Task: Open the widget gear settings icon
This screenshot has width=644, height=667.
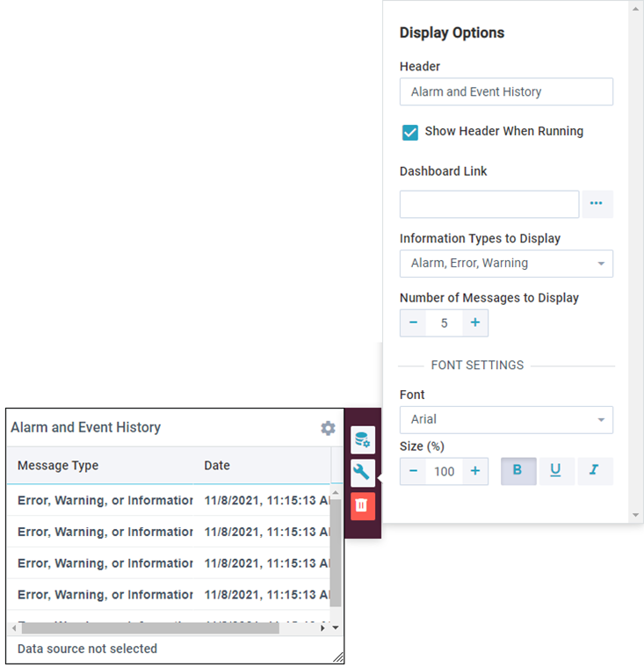Action: pos(328,428)
